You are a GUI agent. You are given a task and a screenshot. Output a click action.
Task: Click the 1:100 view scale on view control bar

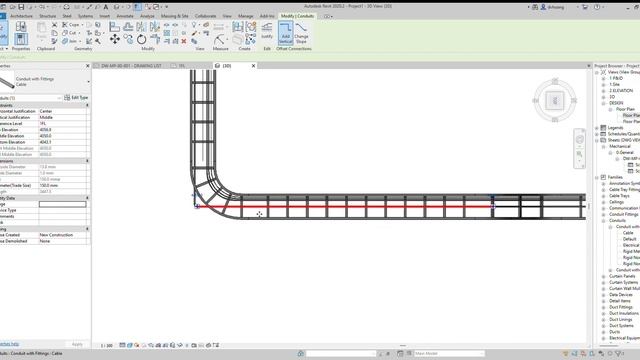click(107, 345)
